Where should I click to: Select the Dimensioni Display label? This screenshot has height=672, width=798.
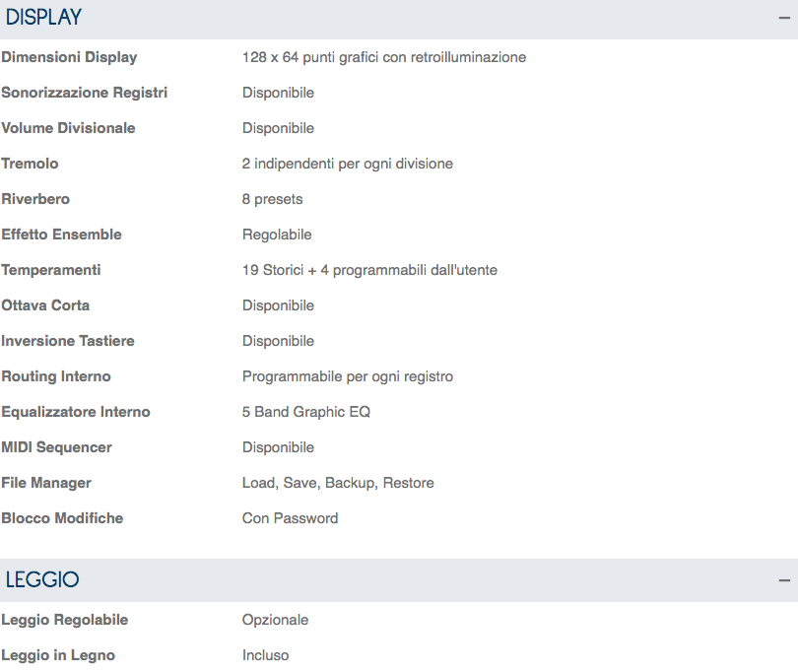pyautogui.click(x=69, y=57)
